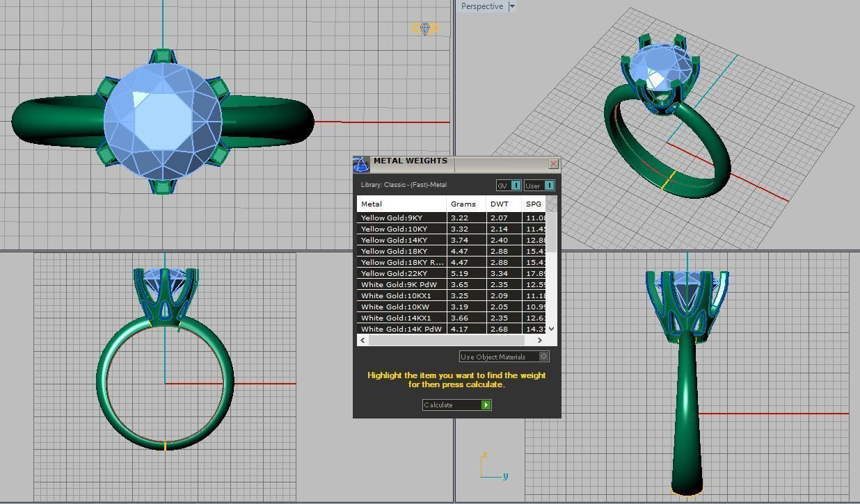Sort by the Grams column header

pos(466,204)
